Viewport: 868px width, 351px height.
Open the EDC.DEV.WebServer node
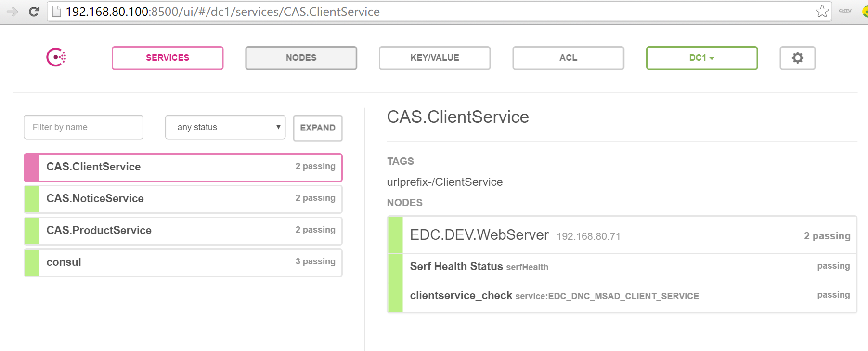[x=479, y=235]
